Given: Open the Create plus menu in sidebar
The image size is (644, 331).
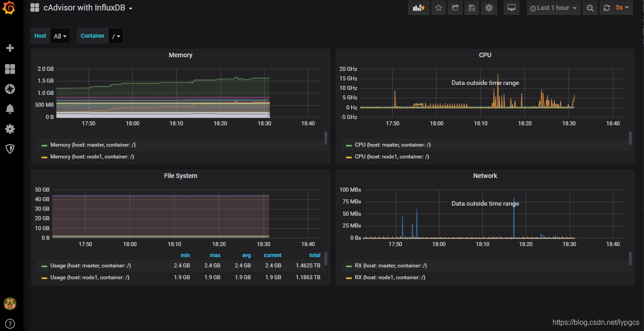Looking at the screenshot, I should click(x=10, y=48).
